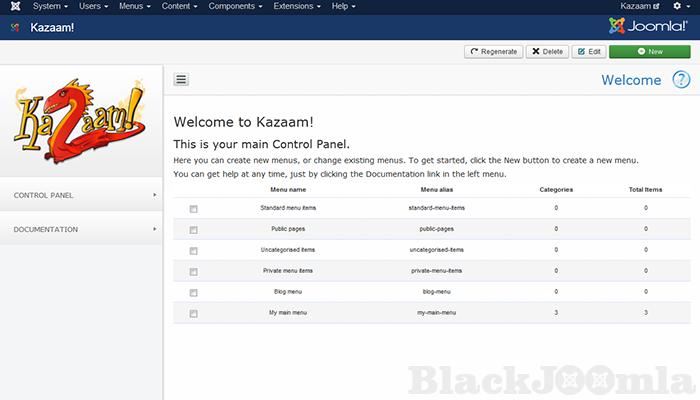This screenshot has width=700, height=400.
Task: Open help via the question mark icon
Action: point(681,80)
